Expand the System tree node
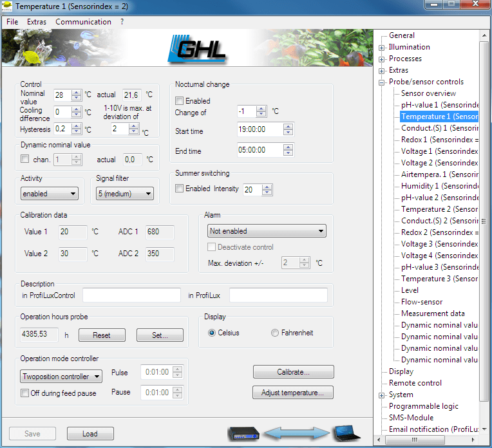The image size is (492, 448). (x=381, y=395)
